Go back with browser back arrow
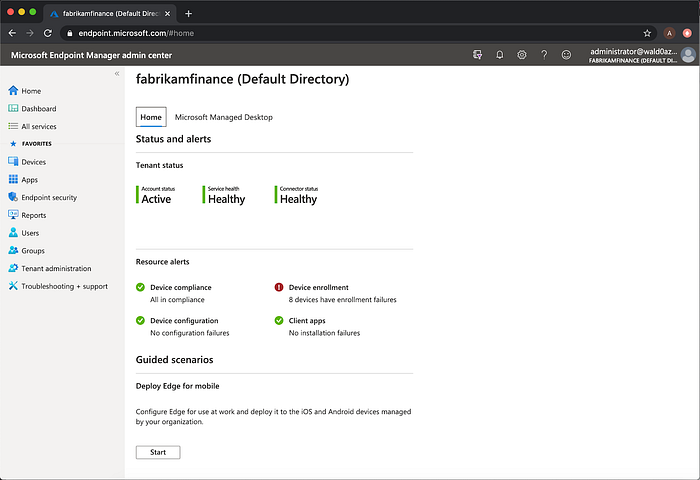Image resolution: width=700 pixels, height=480 pixels. click(x=12, y=33)
